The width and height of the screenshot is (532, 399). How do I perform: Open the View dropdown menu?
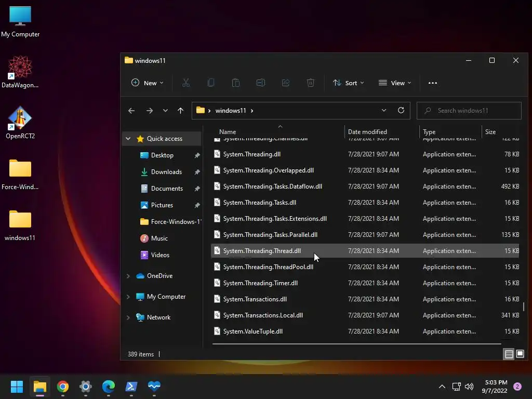[x=395, y=83]
